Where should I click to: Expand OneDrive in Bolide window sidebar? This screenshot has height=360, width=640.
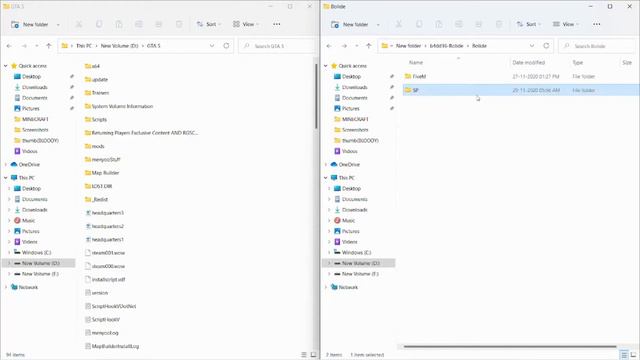326,164
